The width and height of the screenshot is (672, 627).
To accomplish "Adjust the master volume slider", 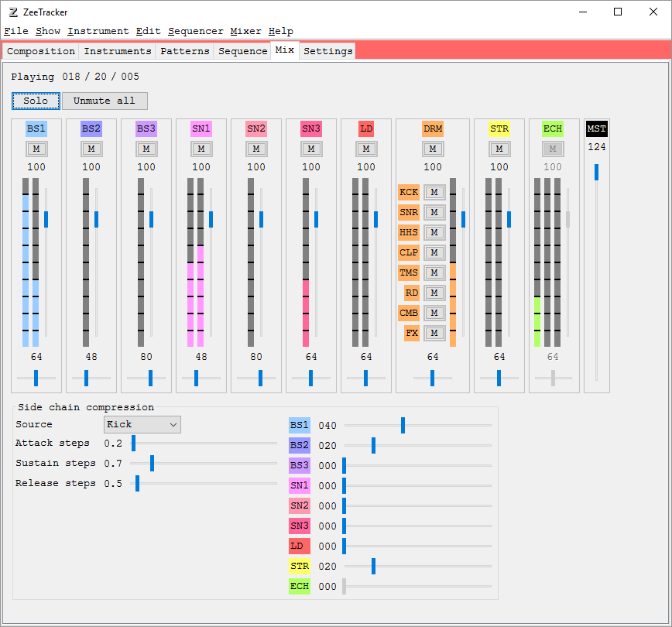I will (596, 272).
